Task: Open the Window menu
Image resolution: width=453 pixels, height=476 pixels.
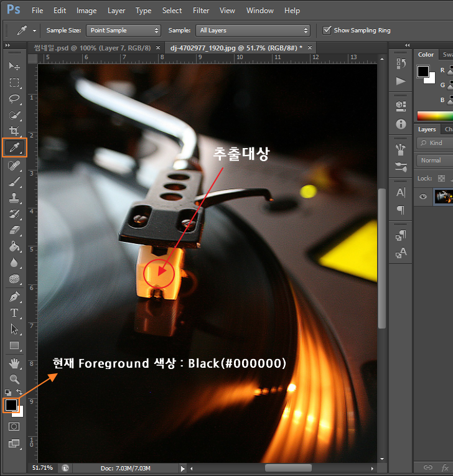Action: (x=260, y=11)
